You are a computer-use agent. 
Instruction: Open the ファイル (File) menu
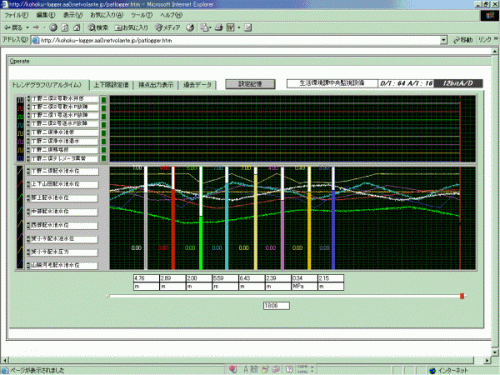click(x=16, y=15)
